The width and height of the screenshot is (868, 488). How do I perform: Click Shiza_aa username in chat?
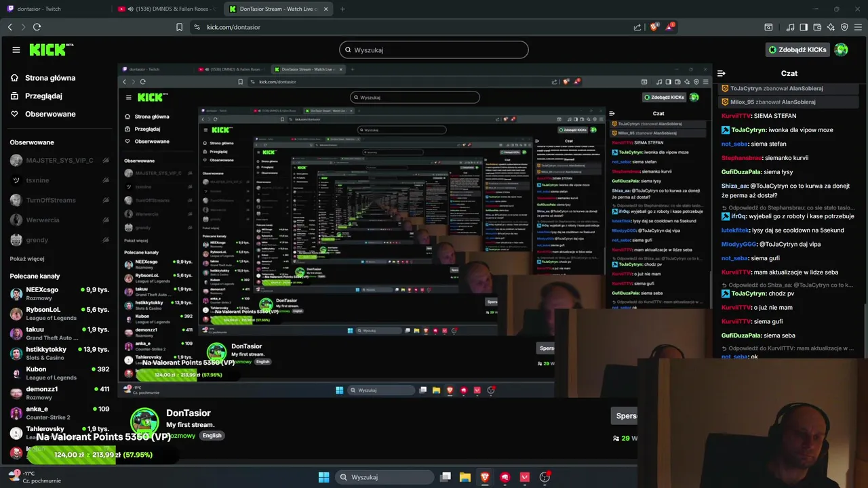734,186
